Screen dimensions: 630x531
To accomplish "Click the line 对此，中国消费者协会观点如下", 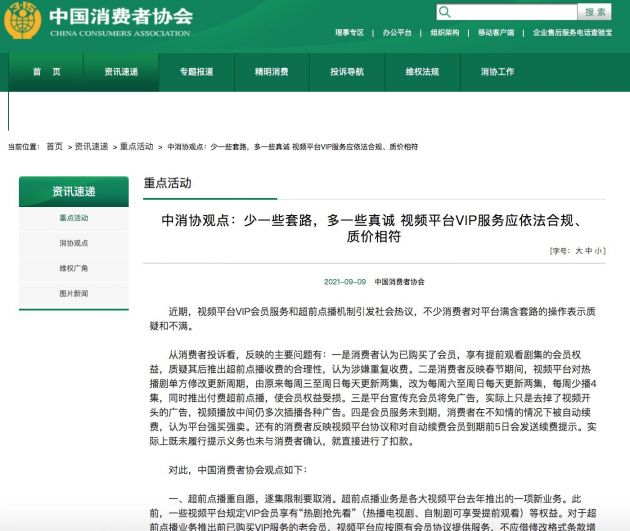I will (237, 470).
